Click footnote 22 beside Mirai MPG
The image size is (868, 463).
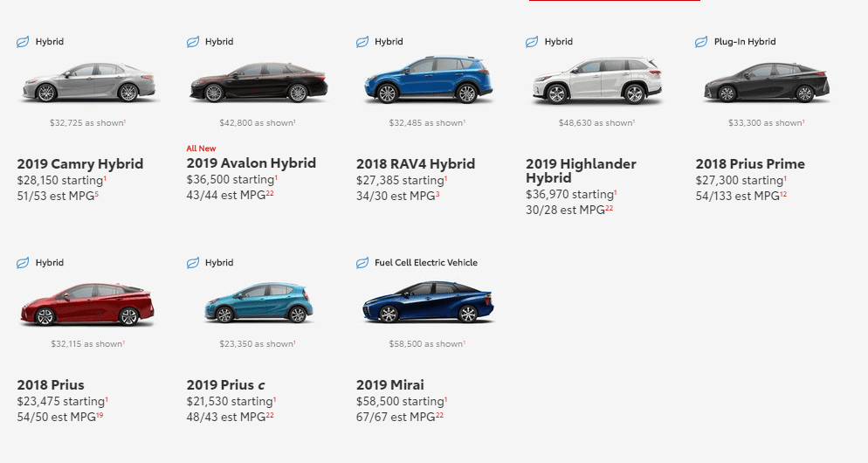coord(439,415)
